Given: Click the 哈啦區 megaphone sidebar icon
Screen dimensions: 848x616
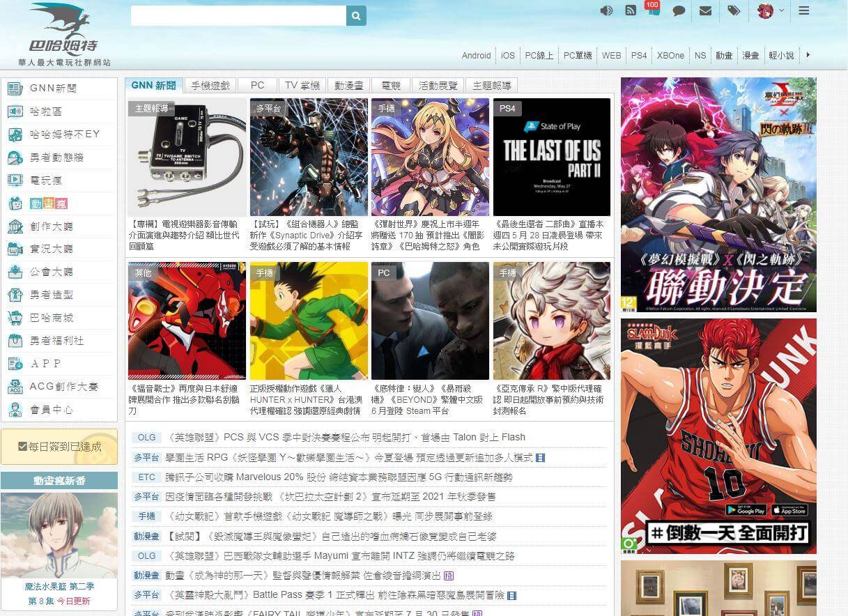Looking at the screenshot, I should click(x=15, y=111).
